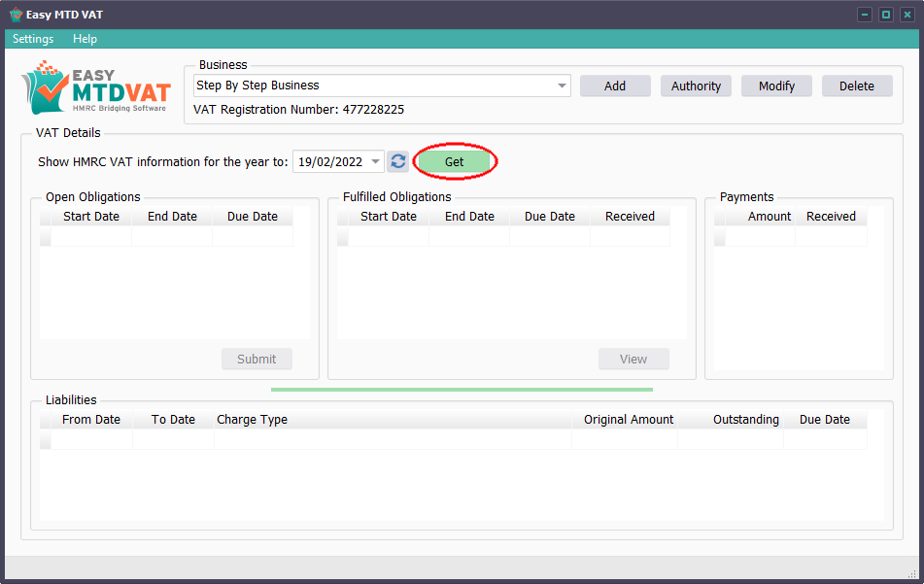
Task: Open the year-to date picker dropdown
Action: 375,161
